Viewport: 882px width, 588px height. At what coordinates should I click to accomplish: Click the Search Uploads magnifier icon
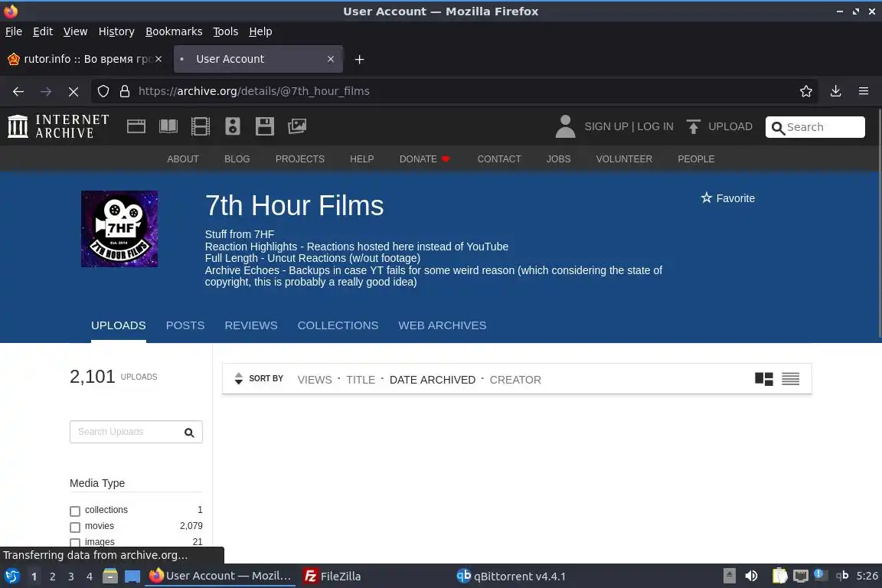click(189, 432)
